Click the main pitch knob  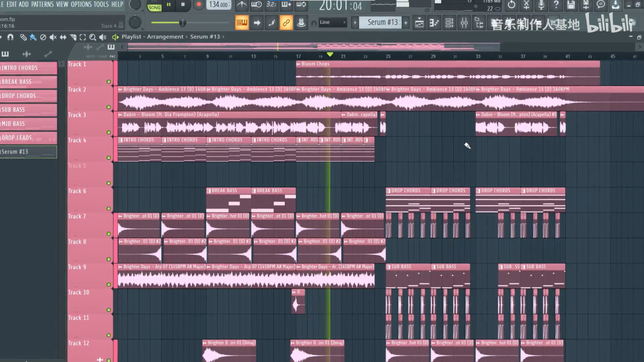tap(135, 22)
